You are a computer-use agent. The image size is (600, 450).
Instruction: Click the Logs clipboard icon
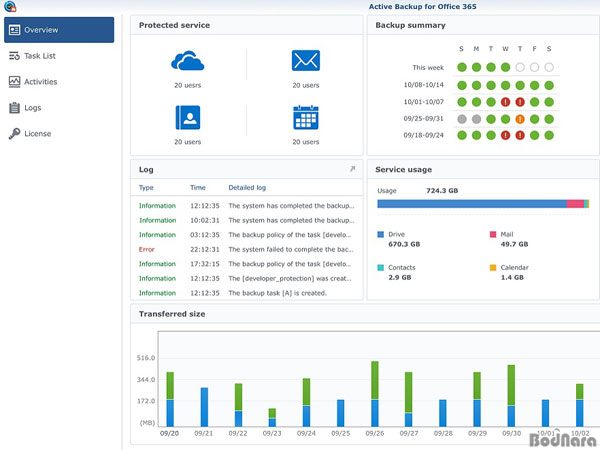pyautogui.click(x=15, y=108)
